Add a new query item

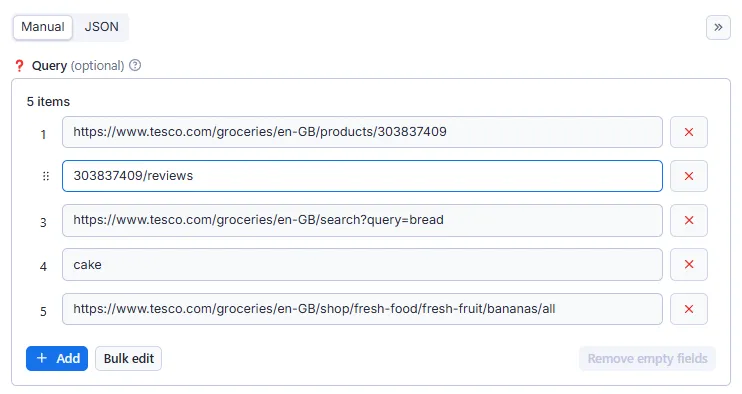(57, 359)
